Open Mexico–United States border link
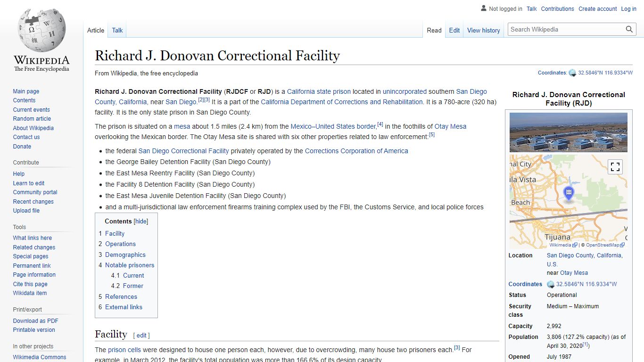The height and width of the screenshot is (362, 644). [333, 126]
